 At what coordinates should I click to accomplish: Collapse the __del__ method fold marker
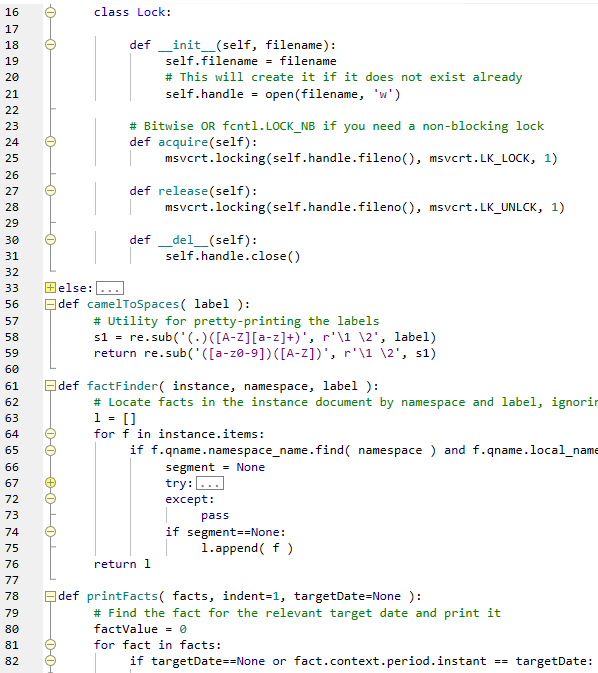[51, 239]
